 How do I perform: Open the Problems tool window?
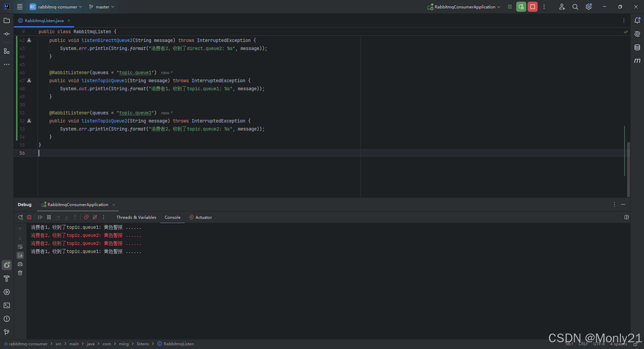coord(7,319)
